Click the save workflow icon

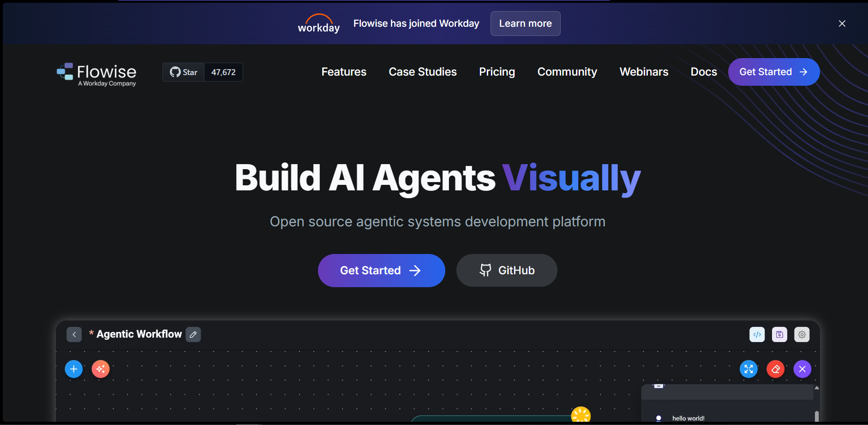tap(779, 335)
